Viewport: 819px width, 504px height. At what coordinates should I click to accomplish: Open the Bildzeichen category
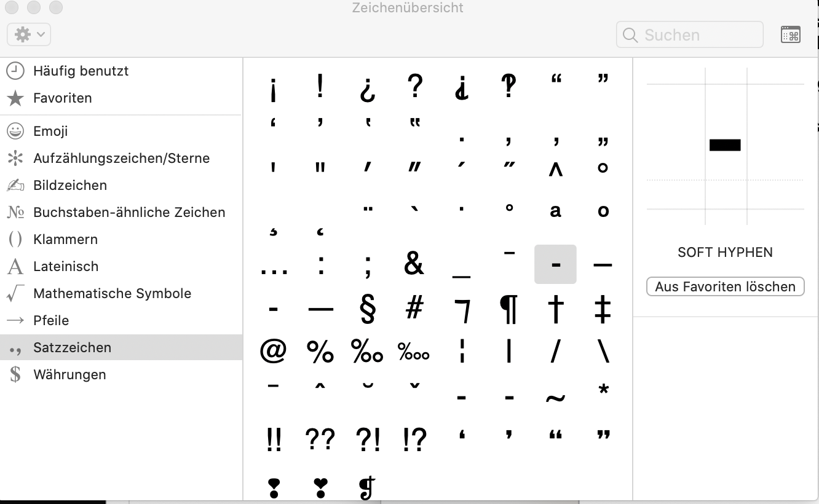click(121, 185)
